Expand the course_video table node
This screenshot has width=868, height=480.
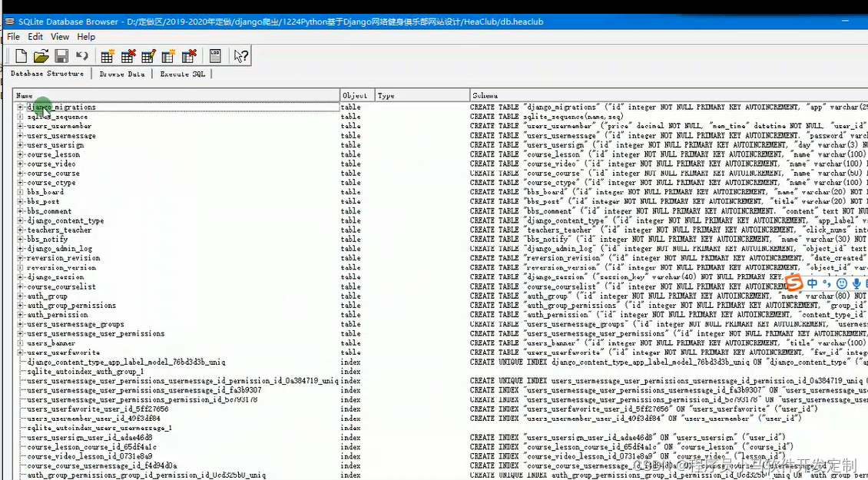[x=20, y=164]
